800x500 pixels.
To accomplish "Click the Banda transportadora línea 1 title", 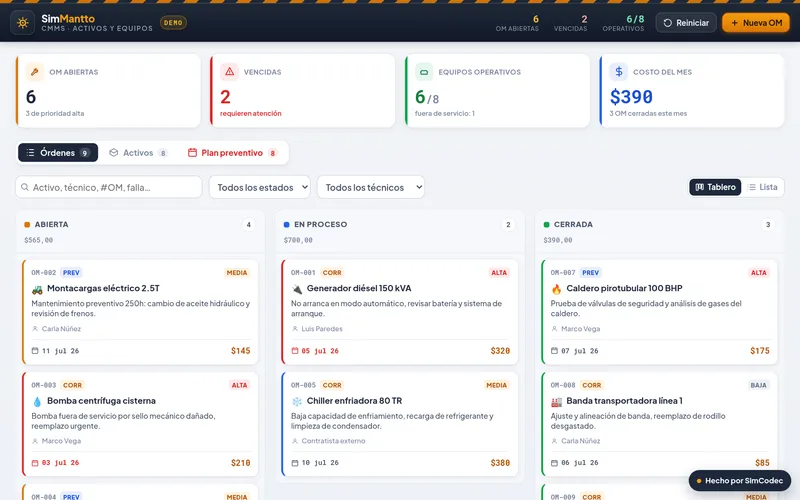I will (x=624, y=401).
